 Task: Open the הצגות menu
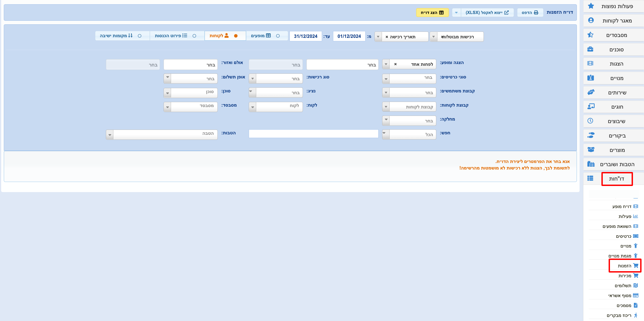pyautogui.click(x=614, y=64)
